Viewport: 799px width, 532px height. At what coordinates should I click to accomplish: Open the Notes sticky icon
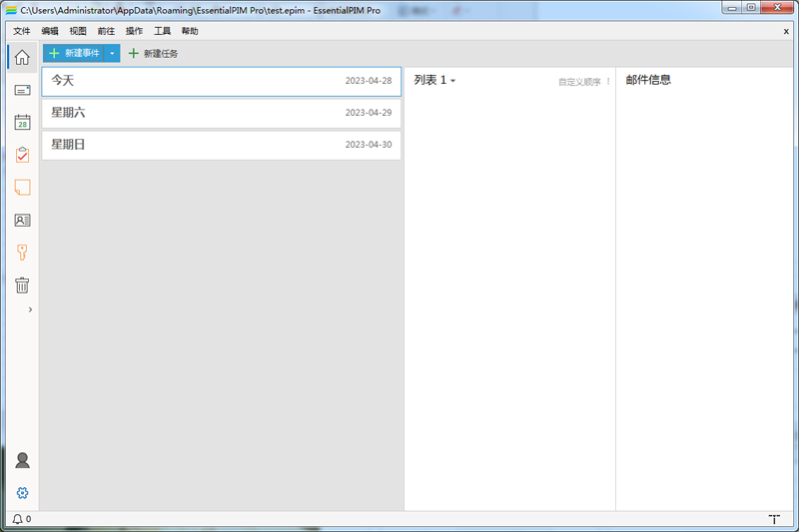click(22, 188)
